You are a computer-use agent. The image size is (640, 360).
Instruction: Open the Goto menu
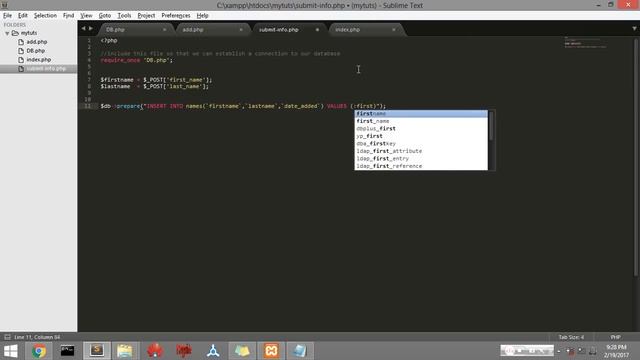point(104,16)
